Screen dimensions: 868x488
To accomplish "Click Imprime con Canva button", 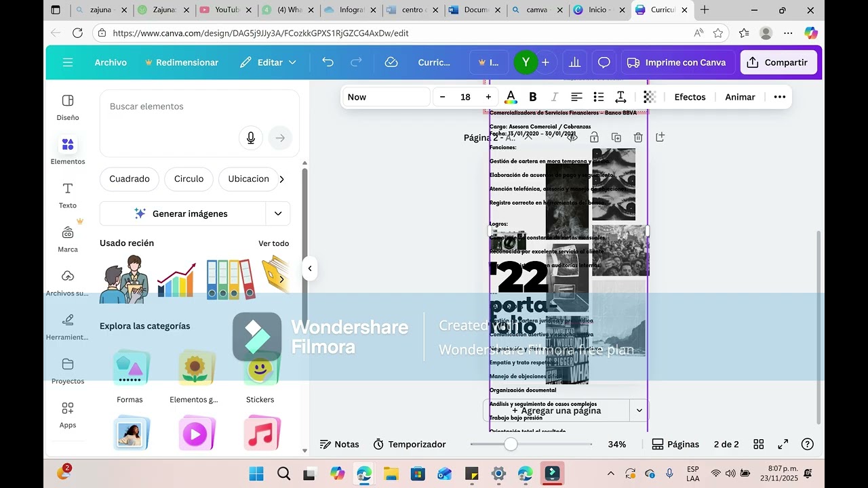I will click(x=677, y=62).
